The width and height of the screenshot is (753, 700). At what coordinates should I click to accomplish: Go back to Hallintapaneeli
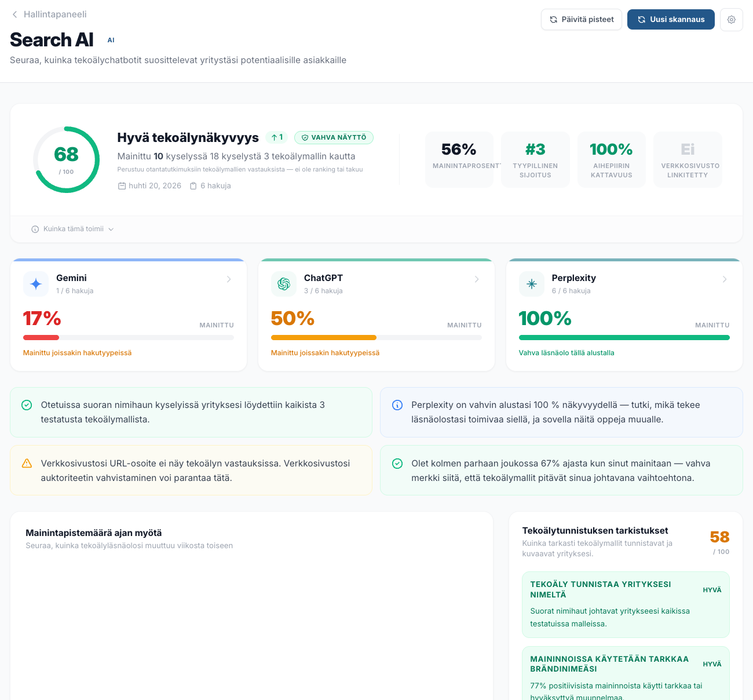(x=49, y=14)
